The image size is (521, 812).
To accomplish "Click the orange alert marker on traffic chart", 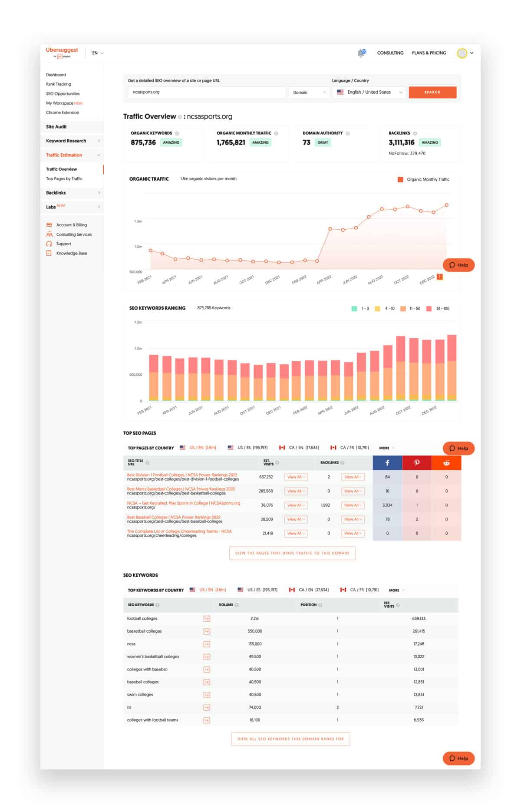I will (x=440, y=277).
